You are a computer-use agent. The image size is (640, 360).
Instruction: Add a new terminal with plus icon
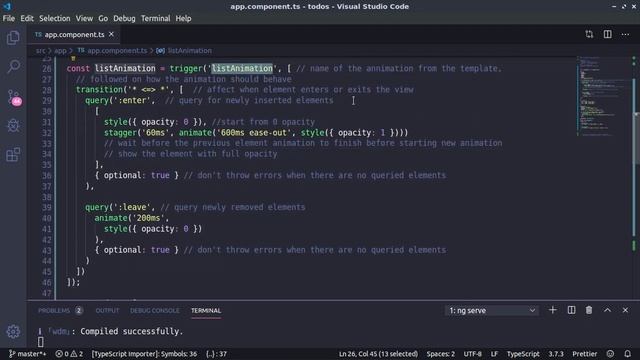[553, 310]
